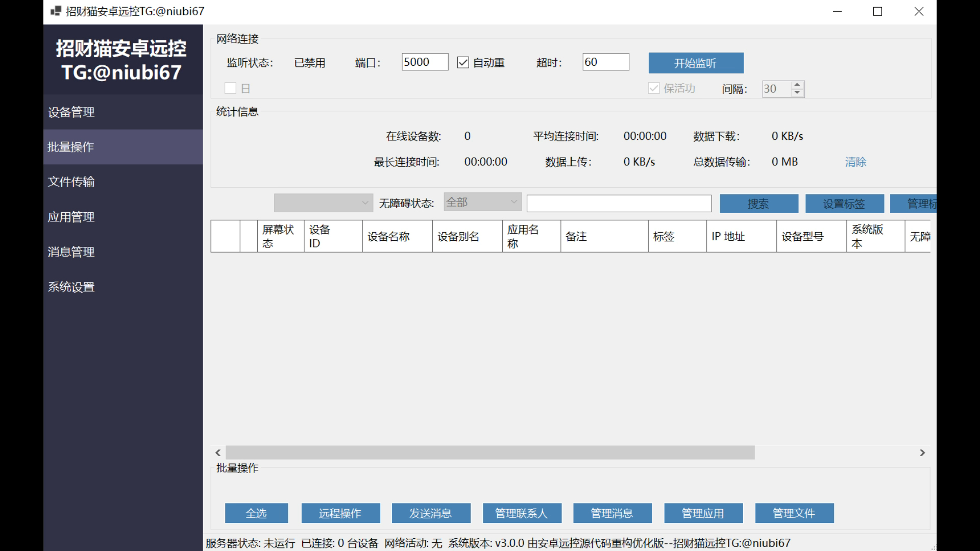Select 批量操作 in the sidebar

(123, 147)
